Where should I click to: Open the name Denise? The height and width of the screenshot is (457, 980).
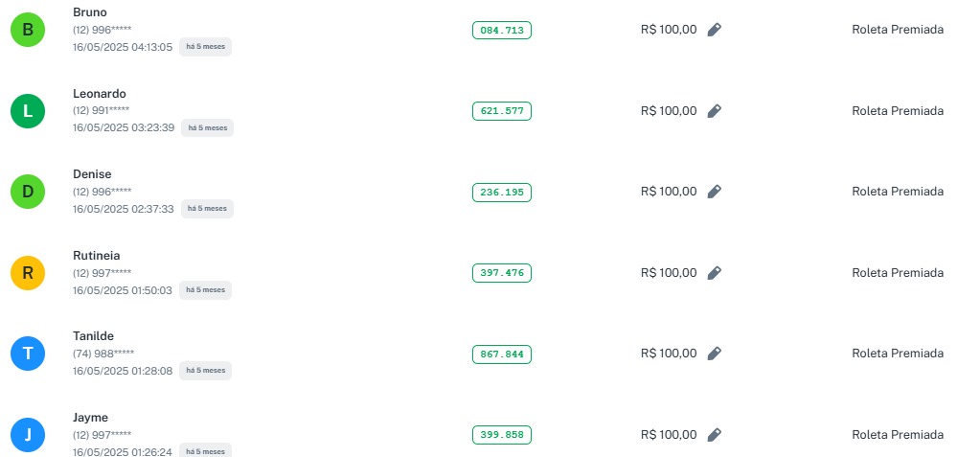[92, 174]
